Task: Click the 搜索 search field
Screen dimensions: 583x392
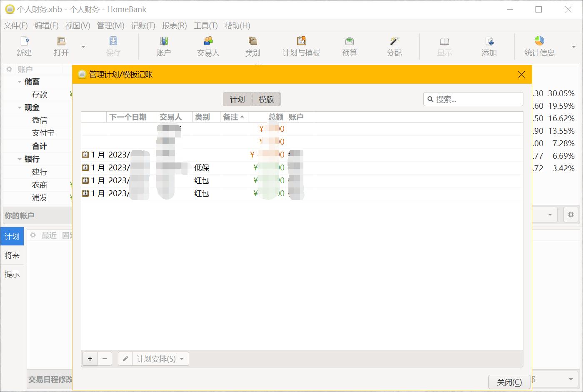Action: click(477, 99)
